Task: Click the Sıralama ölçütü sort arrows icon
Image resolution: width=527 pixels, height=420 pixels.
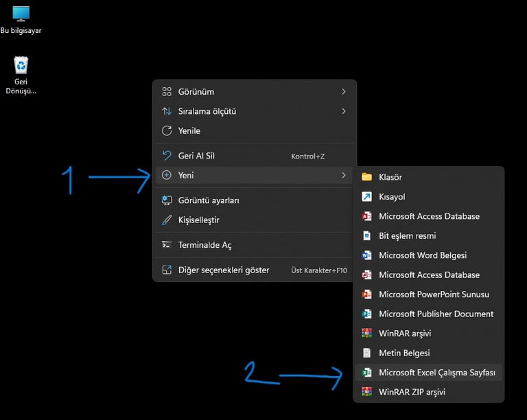Action: pos(167,111)
